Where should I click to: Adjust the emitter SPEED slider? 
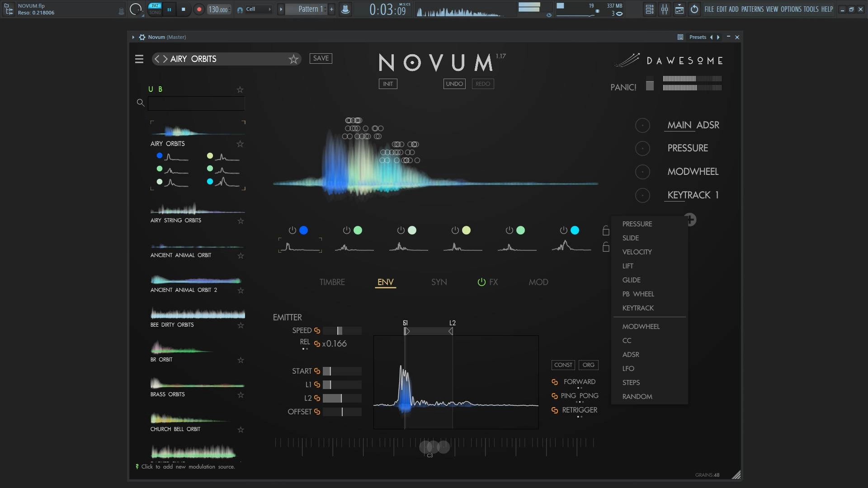click(342, 331)
